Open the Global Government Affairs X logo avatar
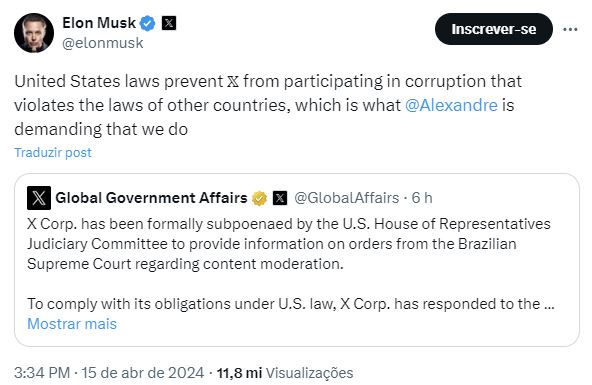The image size is (592, 385). coord(39,198)
